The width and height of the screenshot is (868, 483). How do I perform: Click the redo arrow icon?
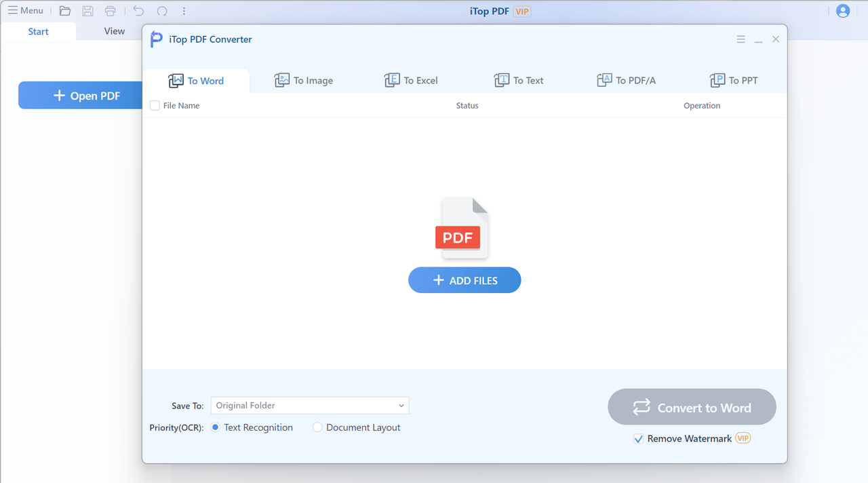pyautogui.click(x=161, y=11)
